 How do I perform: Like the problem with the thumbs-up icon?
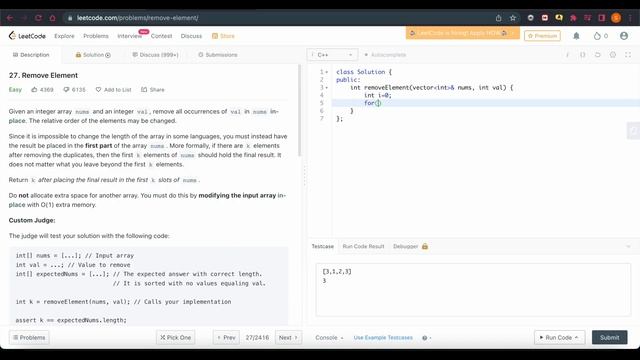(x=35, y=89)
